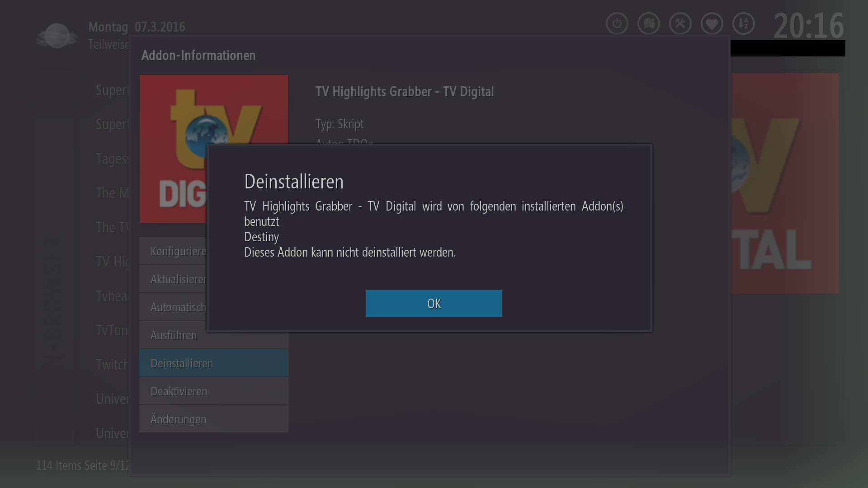Viewport: 868px width, 488px height.
Task: Click the '114 Items Seite' page indicator
Action: (83, 465)
